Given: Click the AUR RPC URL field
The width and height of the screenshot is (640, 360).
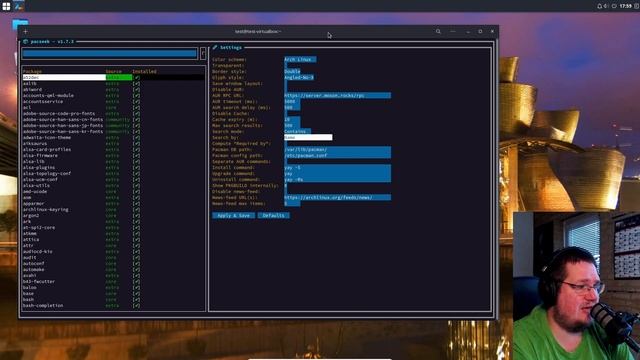Looking at the screenshot, I should coord(338,96).
